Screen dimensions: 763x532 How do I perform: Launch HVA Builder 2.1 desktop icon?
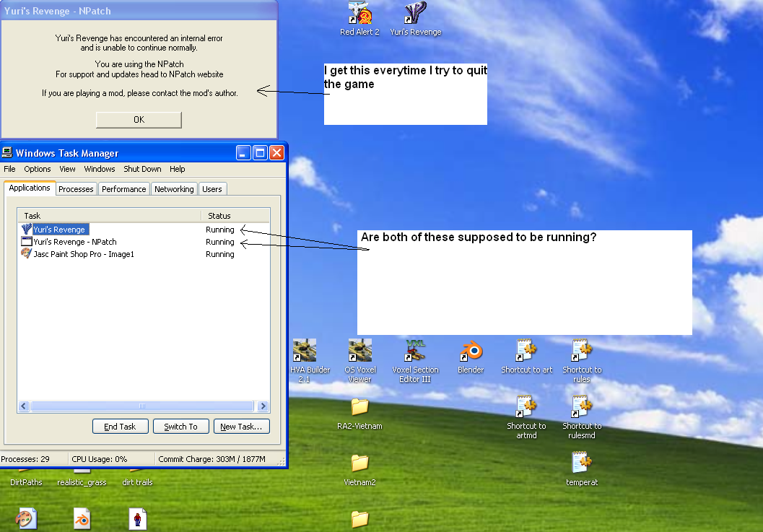pyautogui.click(x=305, y=361)
